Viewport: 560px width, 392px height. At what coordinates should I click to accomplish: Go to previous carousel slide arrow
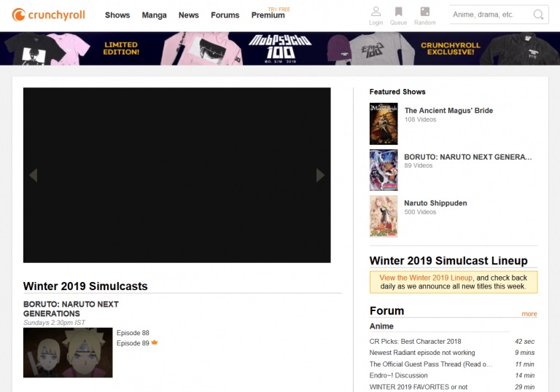[x=34, y=175]
